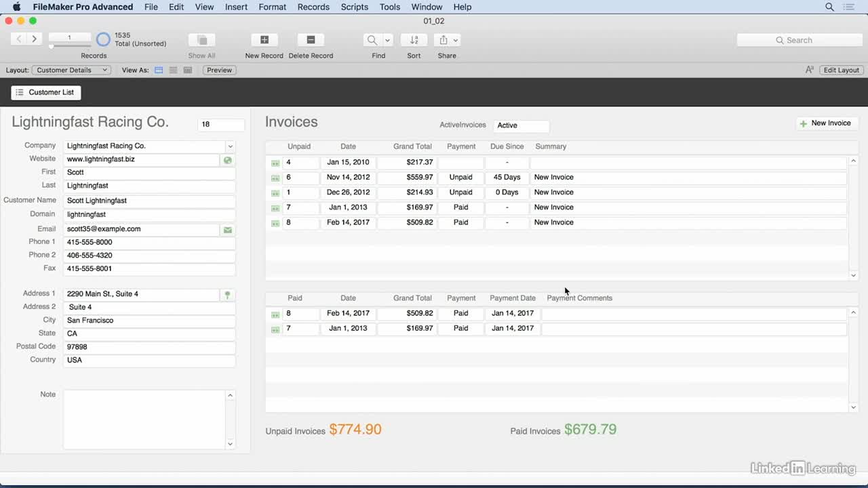
Task: Click the Email field scott35@example.com
Action: point(142,229)
